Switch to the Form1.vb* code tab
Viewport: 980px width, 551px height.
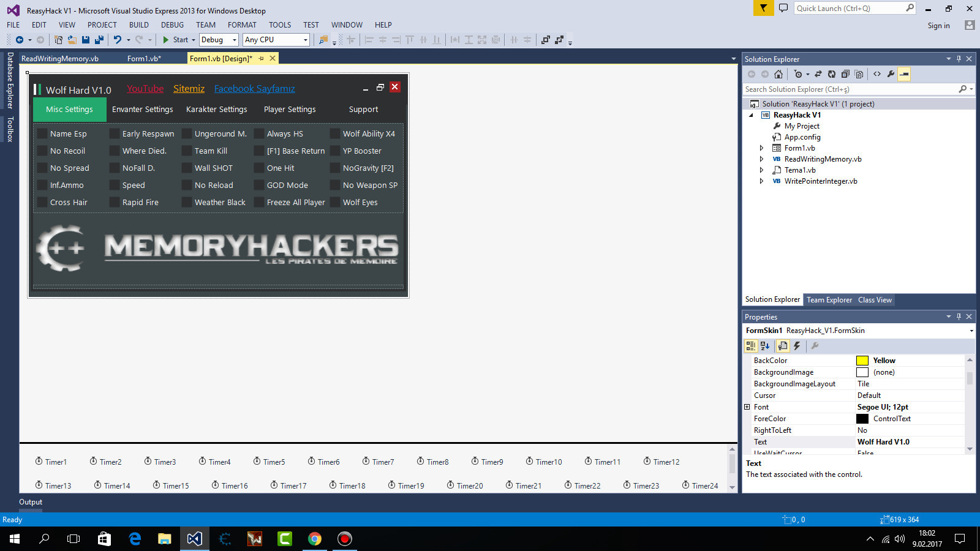coord(144,59)
